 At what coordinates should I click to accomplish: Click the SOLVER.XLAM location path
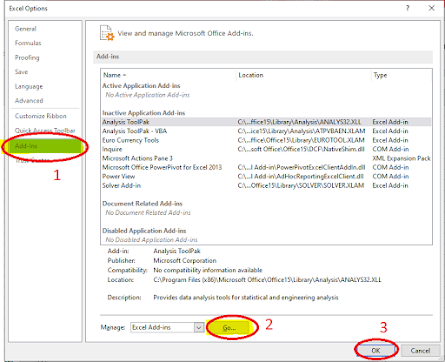(x=301, y=186)
